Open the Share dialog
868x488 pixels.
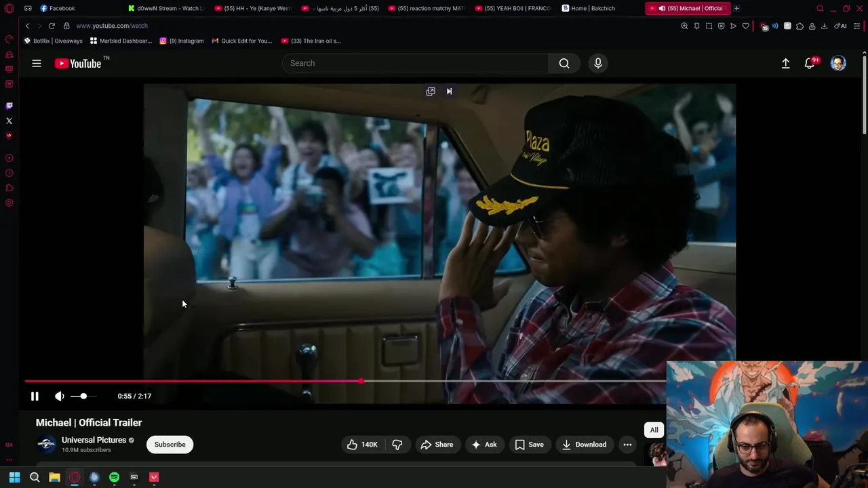437,445
